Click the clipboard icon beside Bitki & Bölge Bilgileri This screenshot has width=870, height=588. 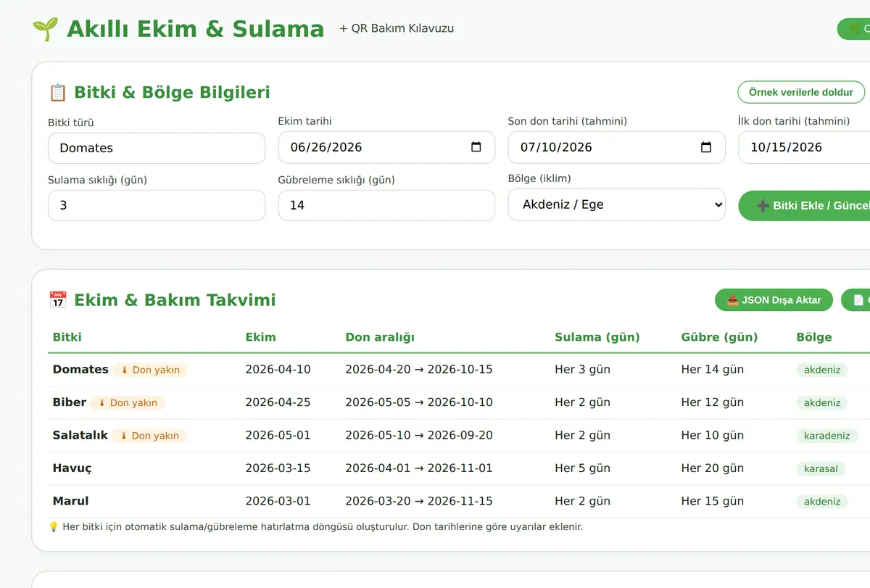pos(57,92)
